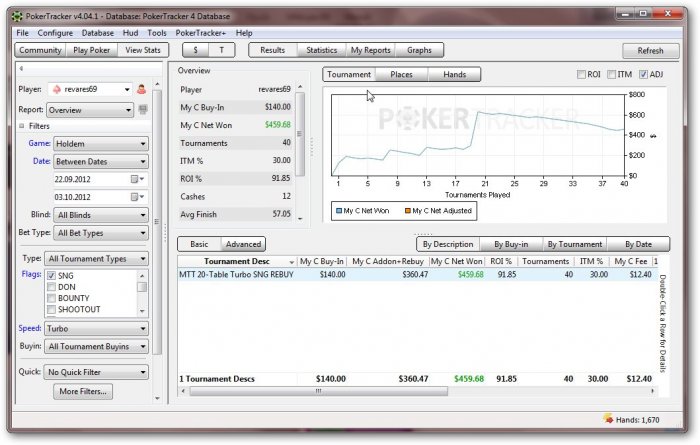Check the SHOOTOUT flag checkbox
This screenshot has height=445, width=700.
click(51, 309)
